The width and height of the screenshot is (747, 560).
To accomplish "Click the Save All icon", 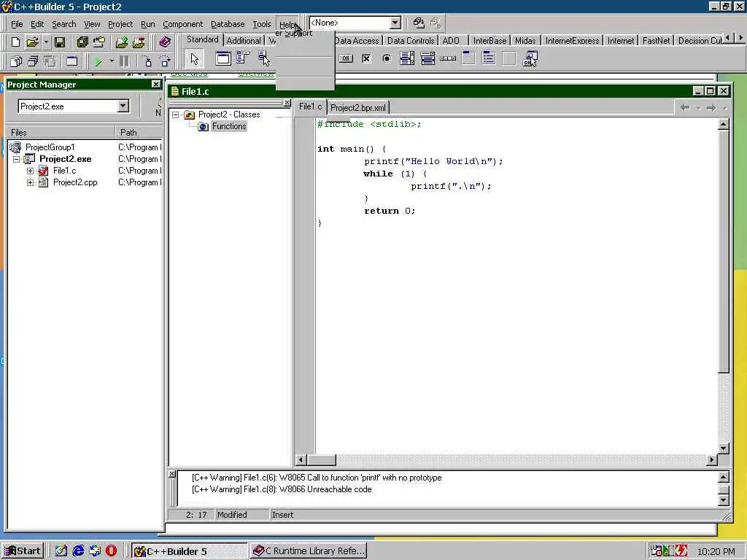I will click(x=82, y=42).
